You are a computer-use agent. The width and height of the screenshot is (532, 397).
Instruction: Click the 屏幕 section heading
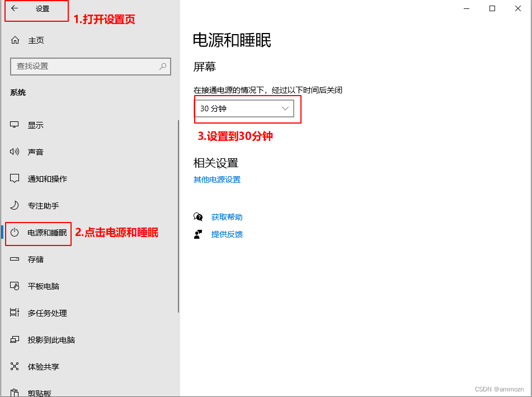[205, 67]
